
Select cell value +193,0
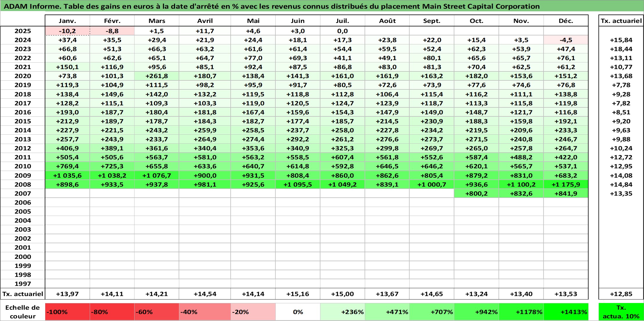tap(67, 112)
